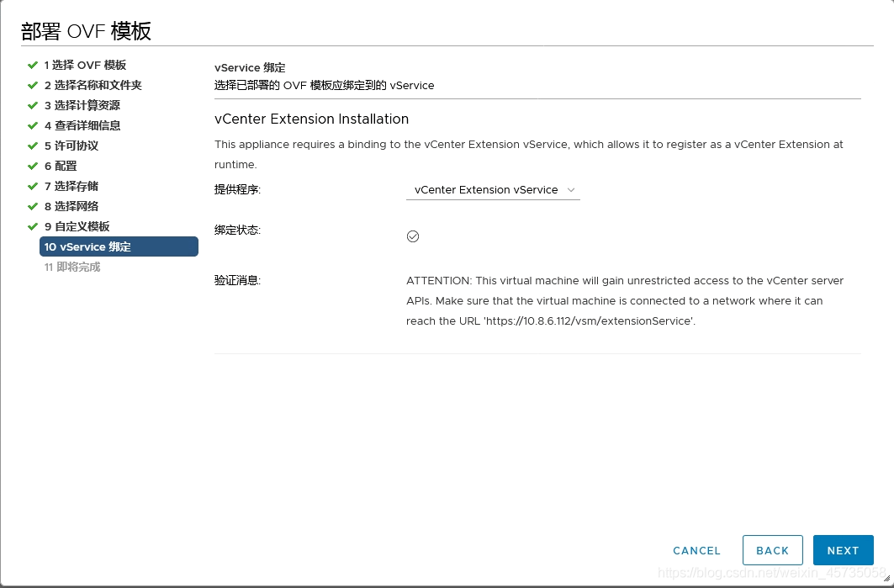Screen dimensions: 894x588
Task: Go to step 5 许可协议
Action: tap(71, 146)
